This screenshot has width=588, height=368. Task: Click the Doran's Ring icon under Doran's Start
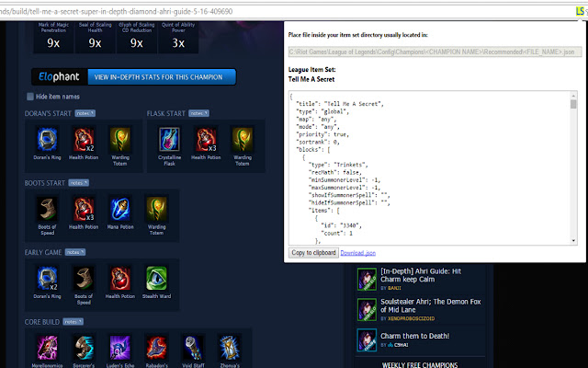(47, 139)
